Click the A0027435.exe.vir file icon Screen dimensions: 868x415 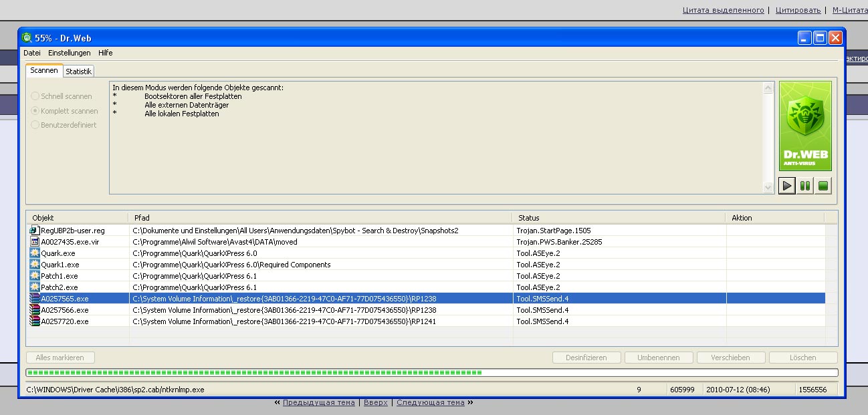coord(35,241)
